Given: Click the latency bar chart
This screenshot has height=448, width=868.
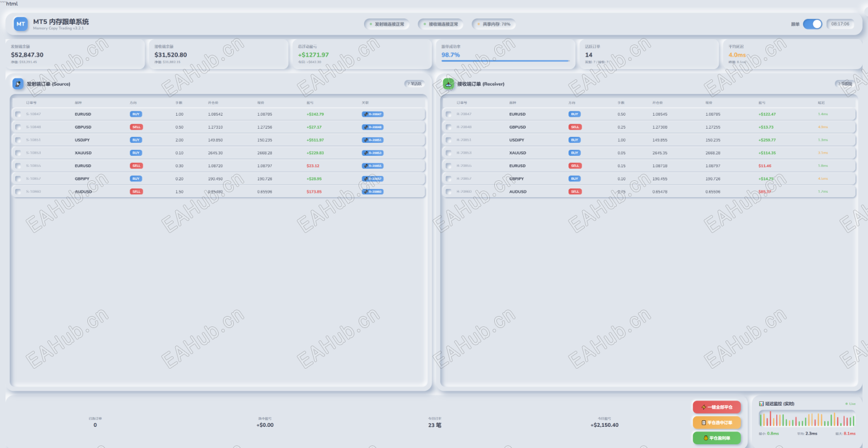Looking at the screenshot, I should pyautogui.click(x=807, y=419).
